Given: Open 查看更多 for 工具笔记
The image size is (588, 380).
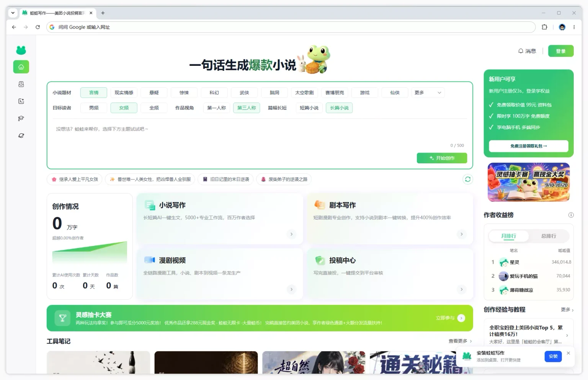Looking at the screenshot, I should click(460, 341).
